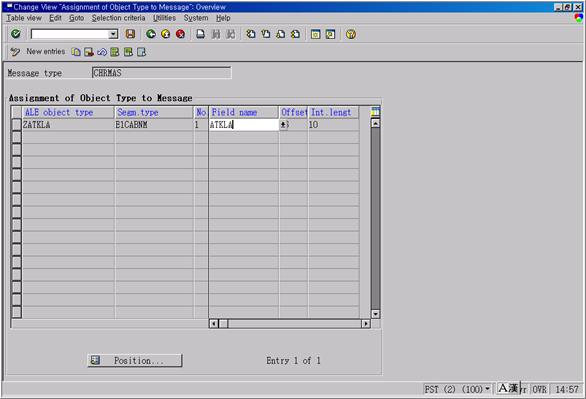Click the green Back arrow icon
Viewport: 586px width, 399px height.
151,34
